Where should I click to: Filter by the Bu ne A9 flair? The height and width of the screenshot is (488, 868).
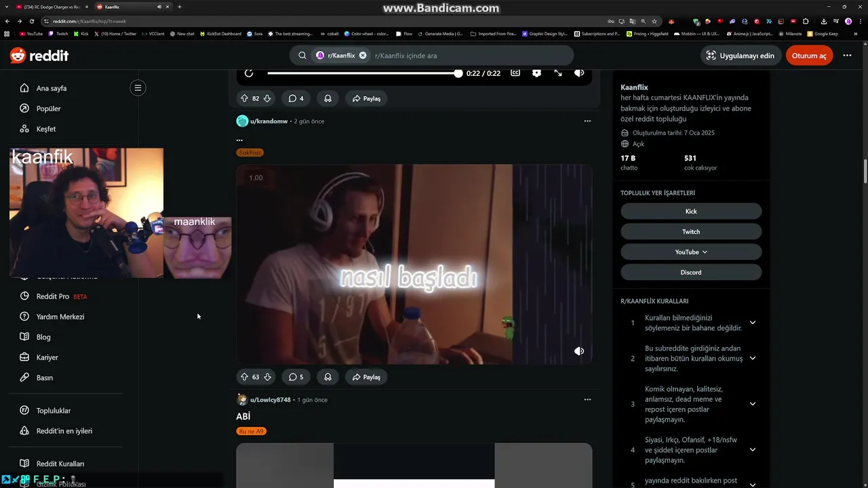coord(251,431)
